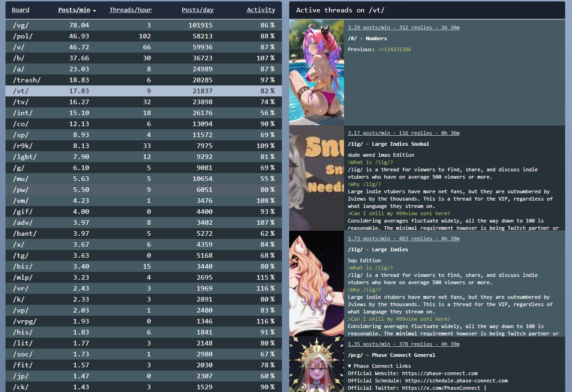This screenshot has width=572, height=392.
Task: Select the /bant/ board row
Action: coord(143,233)
